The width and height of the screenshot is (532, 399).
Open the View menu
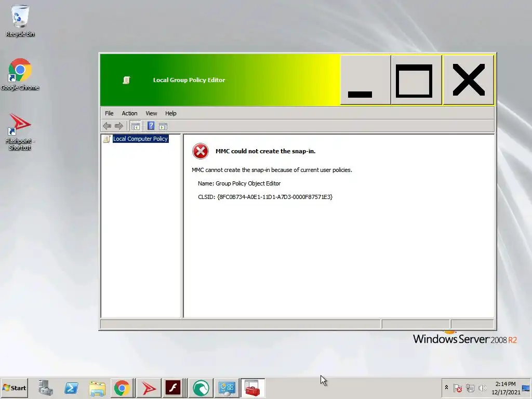pyautogui.click(x=151, y=113)
